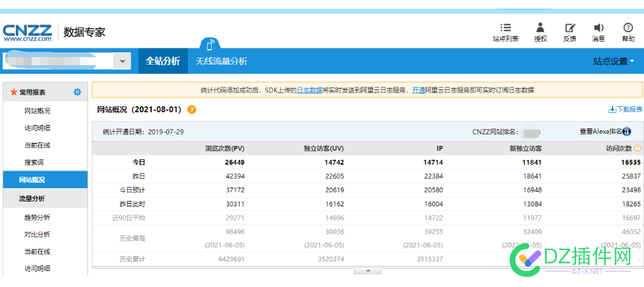This screenshot has height=287, width=644.
Task: Collapse the 常用报表 sidebar section
Action: tap(45, 92)
